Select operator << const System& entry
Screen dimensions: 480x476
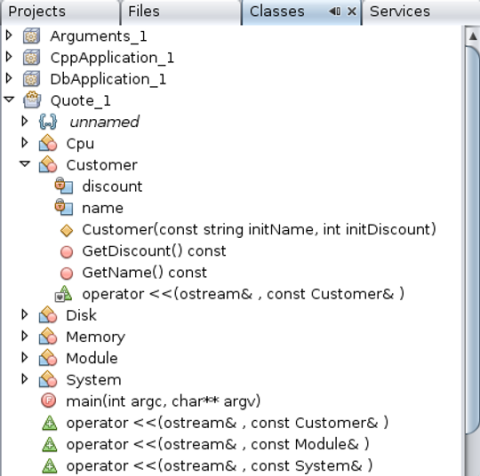coord(220,466)
